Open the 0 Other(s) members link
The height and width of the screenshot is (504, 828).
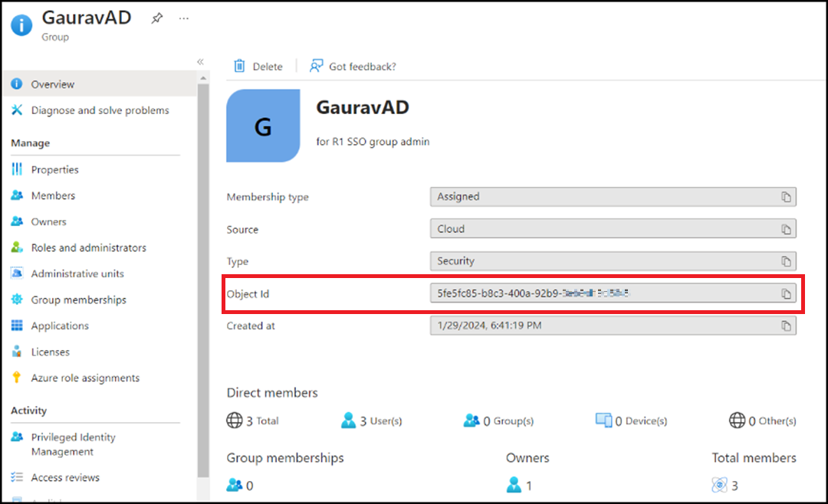point(763,421)
